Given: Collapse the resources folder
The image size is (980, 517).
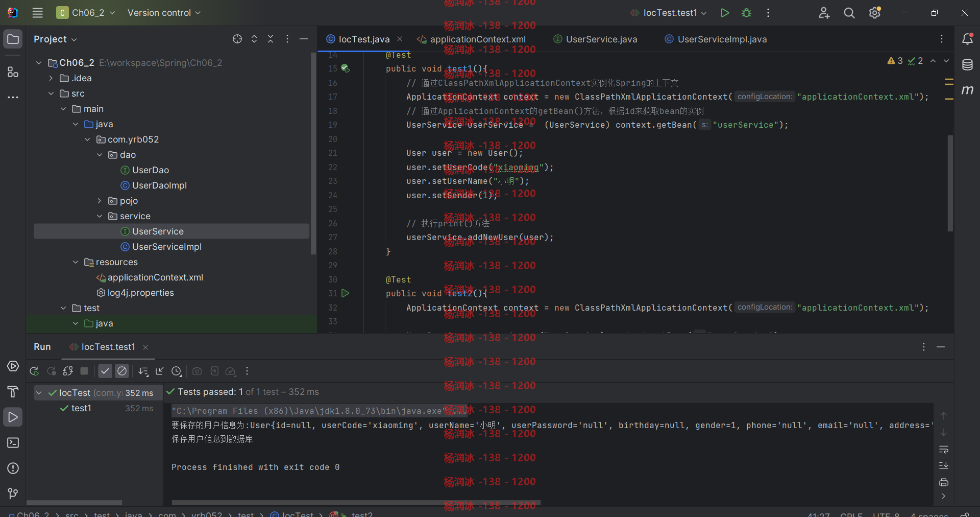Looking at the screenshot, I should pos(76,262).
